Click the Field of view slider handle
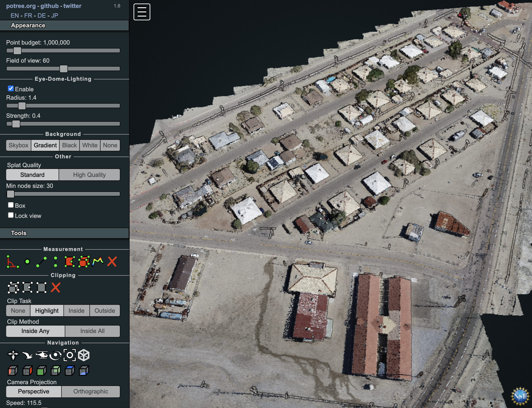532x408 pixels. coord(64,69)
